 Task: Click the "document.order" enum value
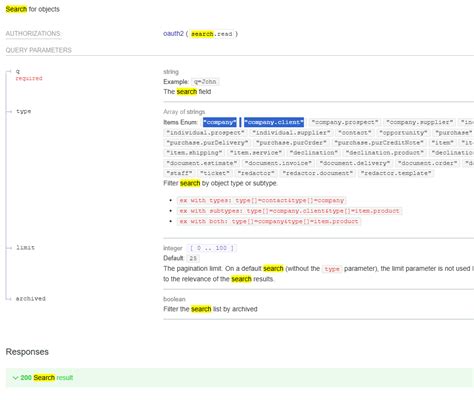coord(427,163)
